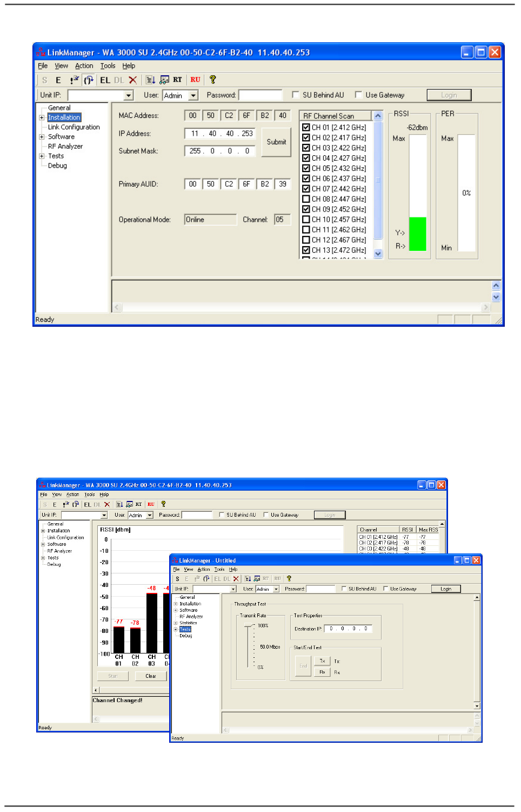Click the EL toolbar icon in the Installation window
Image resolution: width=521 pixels, height=812 pixels.
tap(105, 80)
